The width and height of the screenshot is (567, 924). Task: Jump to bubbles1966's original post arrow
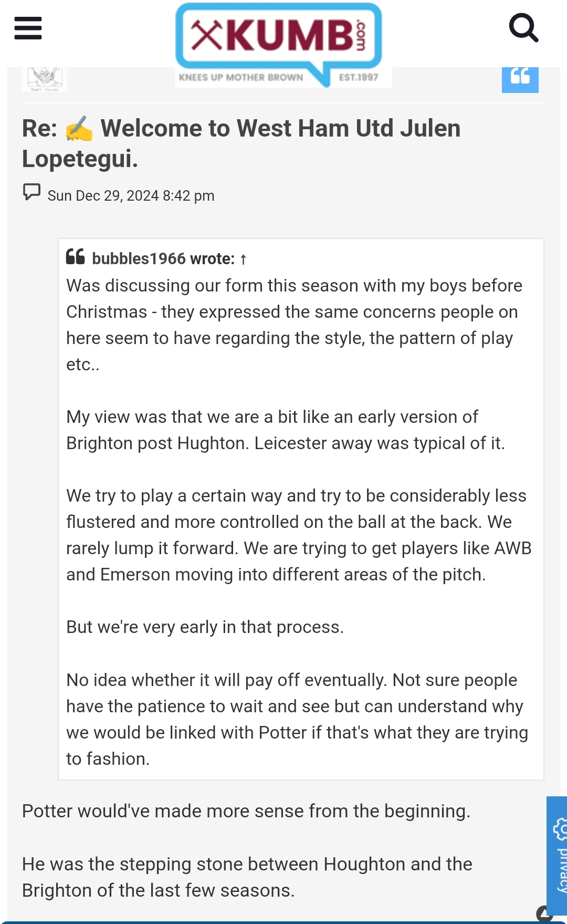click(x=243, y=259)
